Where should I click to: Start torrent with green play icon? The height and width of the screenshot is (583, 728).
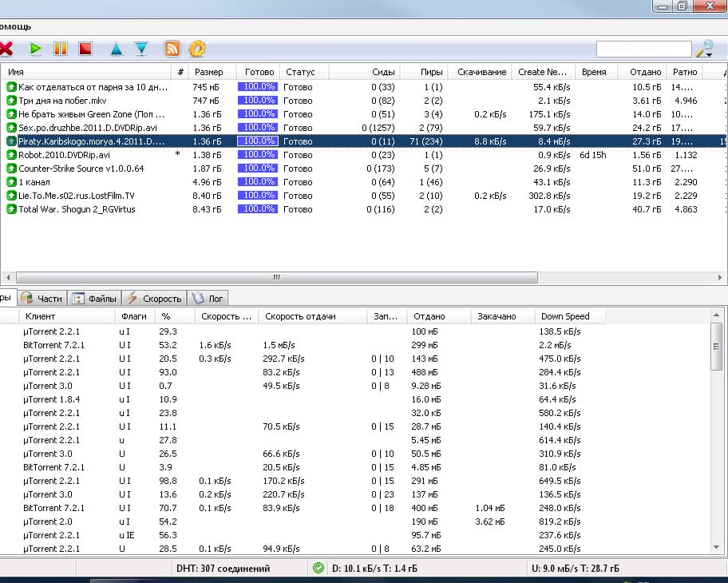(x=36, y=49)
